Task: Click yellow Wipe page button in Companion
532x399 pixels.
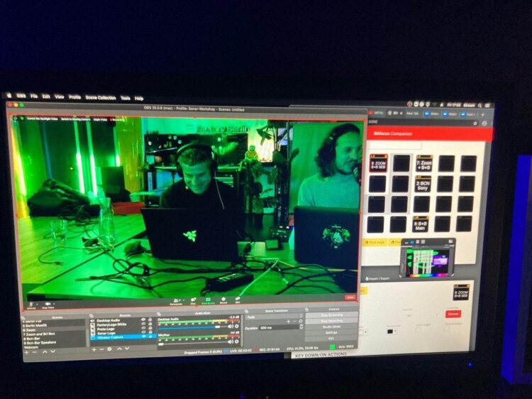Action: pos(375,243)
